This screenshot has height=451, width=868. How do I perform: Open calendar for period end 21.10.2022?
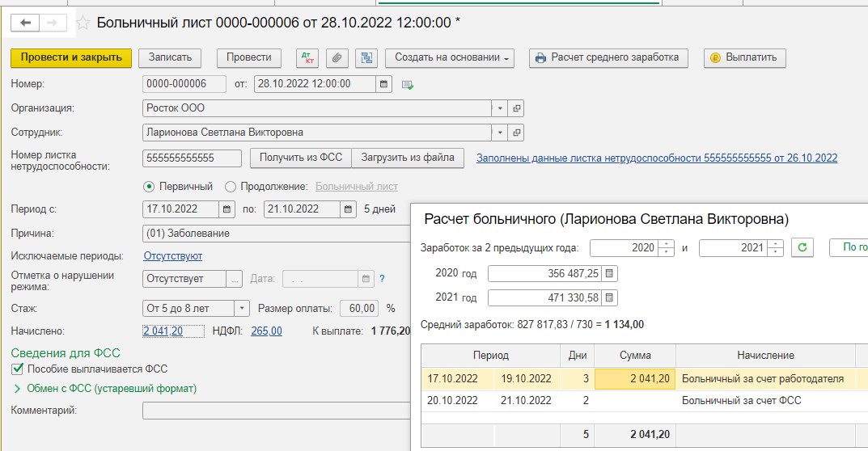tap(348, 209)
